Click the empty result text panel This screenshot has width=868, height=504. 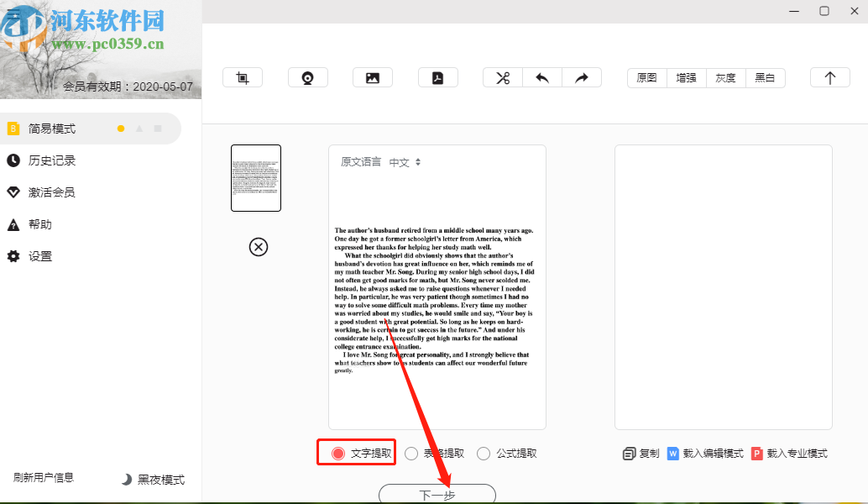point(724,287)
